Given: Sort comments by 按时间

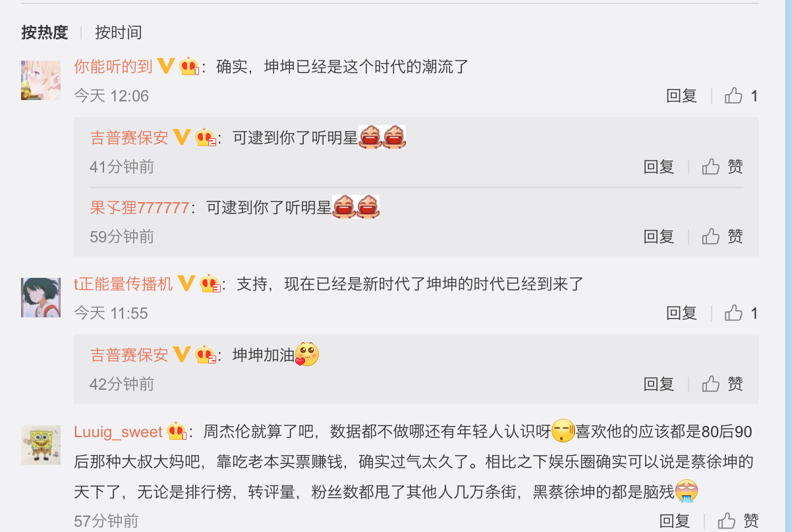Looking at the screenshot, I should tap(119, 32).
